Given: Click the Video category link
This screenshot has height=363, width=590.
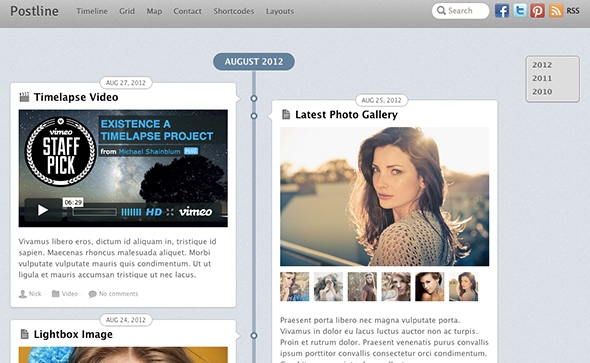Looking at the screenshot, I should [x=70, y=294].
